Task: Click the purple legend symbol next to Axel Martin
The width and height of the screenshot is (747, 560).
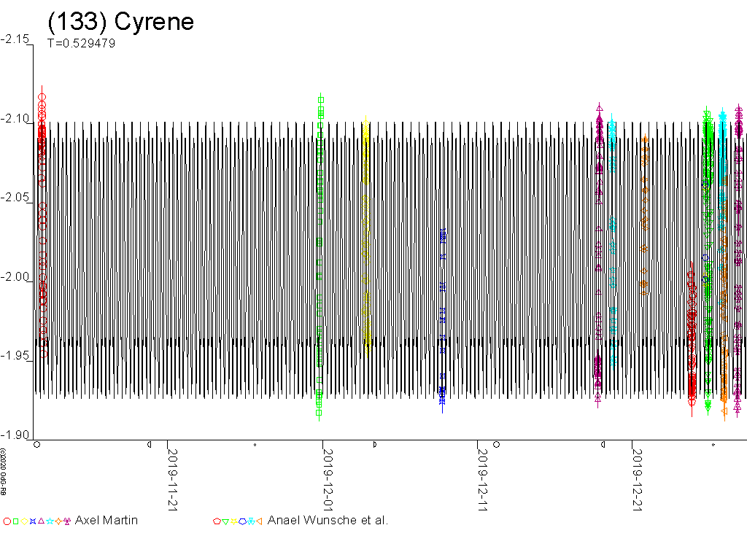Action: (66, 521)
